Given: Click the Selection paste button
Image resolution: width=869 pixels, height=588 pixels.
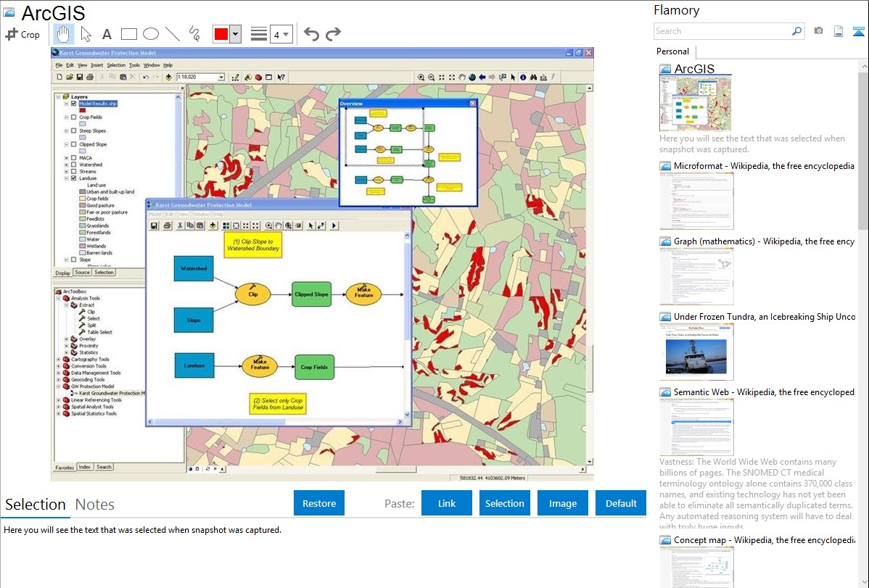Looking at the screenshot, I should tap(504, 503).
